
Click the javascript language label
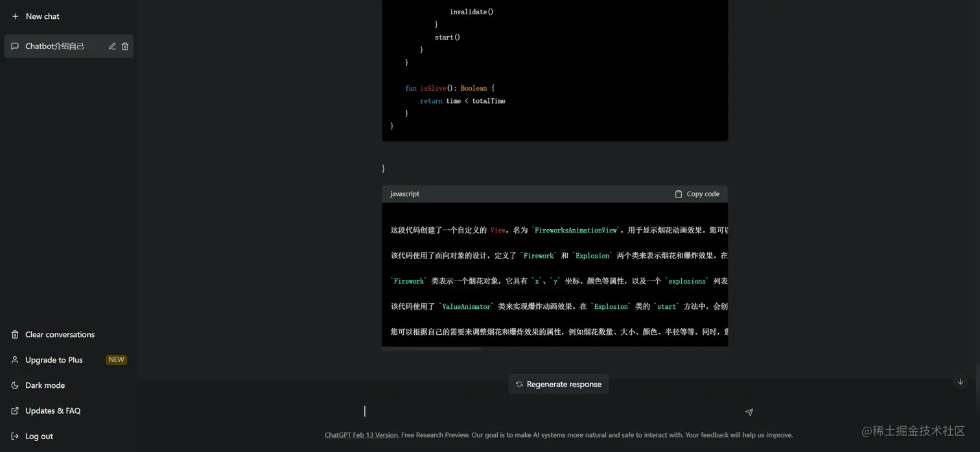[404, 194]
